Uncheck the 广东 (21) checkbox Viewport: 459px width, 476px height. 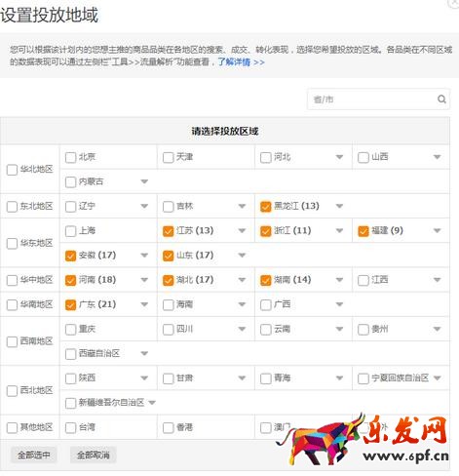(x=70, y=304)
